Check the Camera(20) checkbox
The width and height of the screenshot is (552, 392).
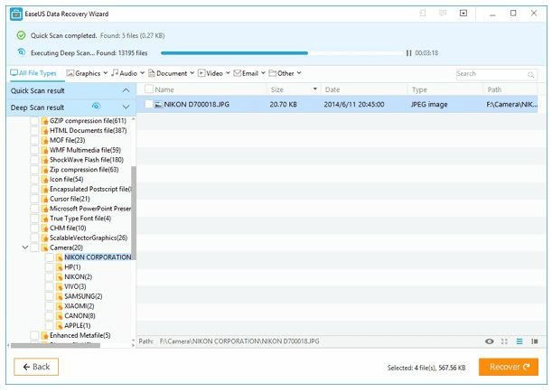(x=34, y=247)
